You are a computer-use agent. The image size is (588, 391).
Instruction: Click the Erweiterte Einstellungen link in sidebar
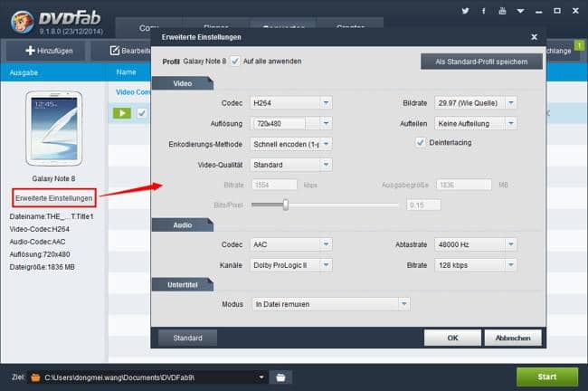click(x=54, y=198)
